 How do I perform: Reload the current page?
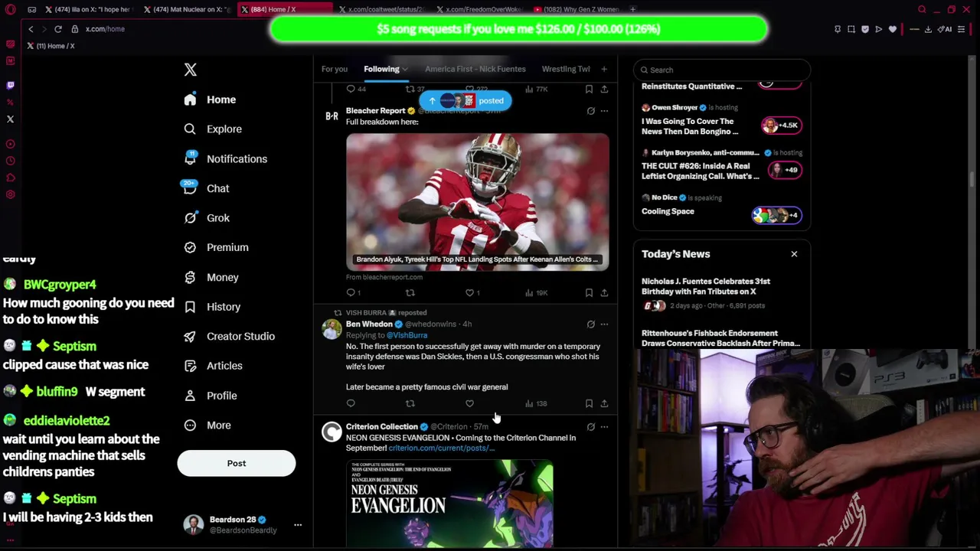[x=58, y=29]
